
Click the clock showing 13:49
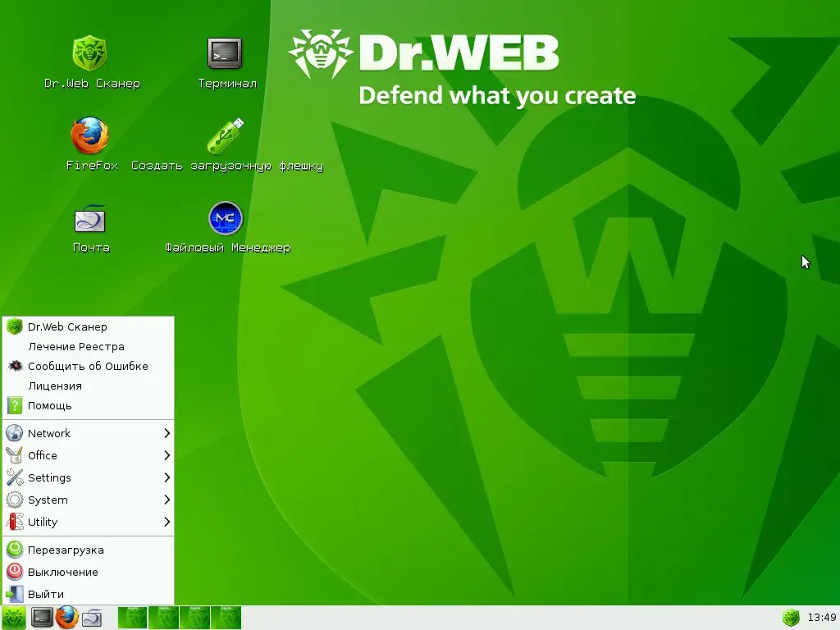click(821, 618)
